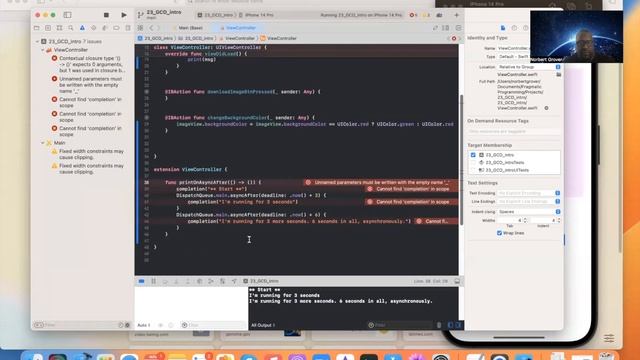This screenshot has width=640, height=360.
Task: Open the Project navigator folder icon
Action: point(37,28)
